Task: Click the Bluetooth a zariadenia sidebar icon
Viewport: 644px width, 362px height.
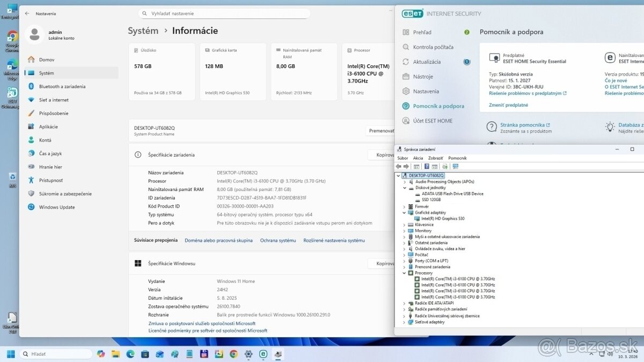Action: [x=31, y=86]
